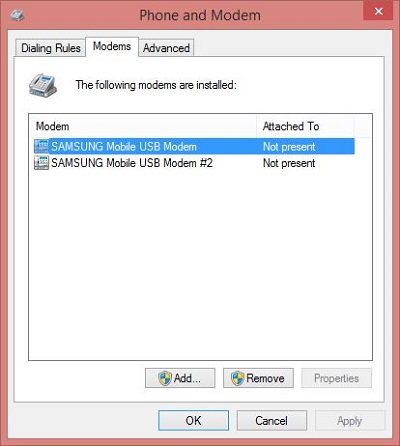Confirm with the OK button
This screenshot has width=400, height=446.
[x=193, y=420]
